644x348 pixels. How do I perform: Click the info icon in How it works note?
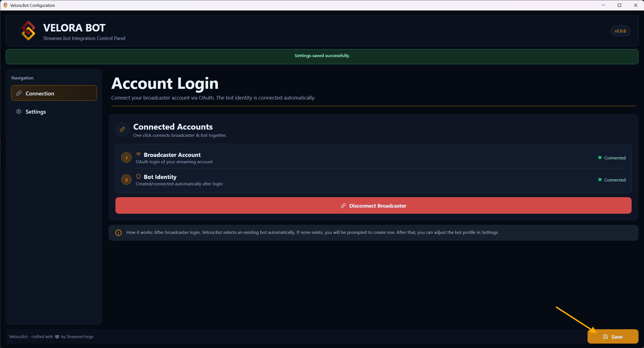click(x=118, y=233)
